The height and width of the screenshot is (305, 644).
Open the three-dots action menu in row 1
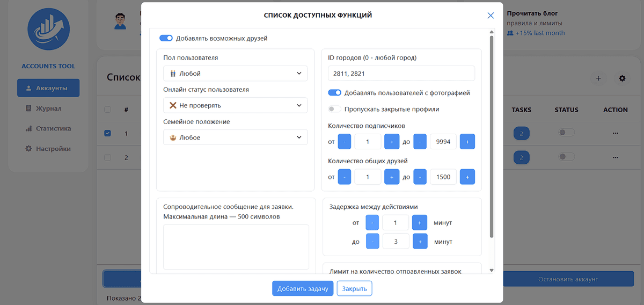pyautogui.click(x=615, y=133)
